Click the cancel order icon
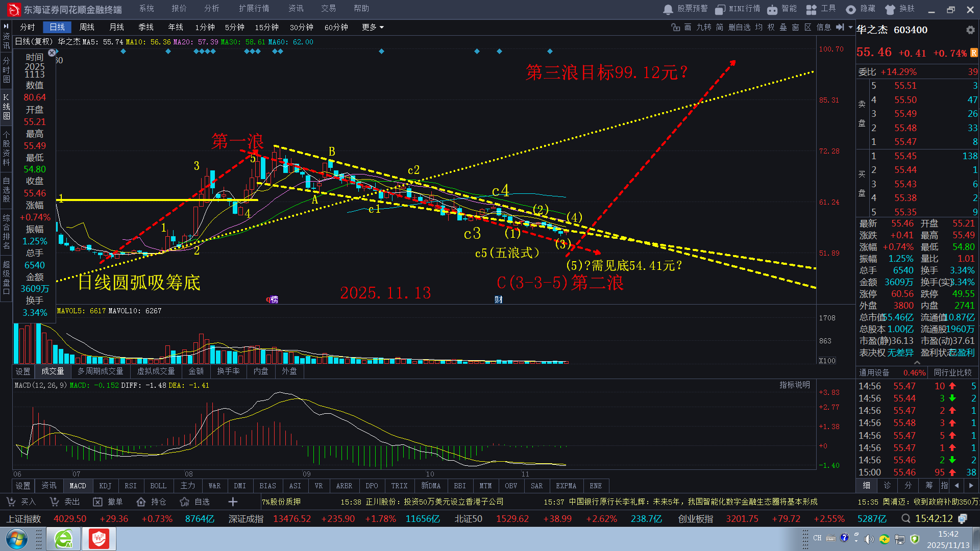Screen dimensions: 980x551 [x=97, y=502]
